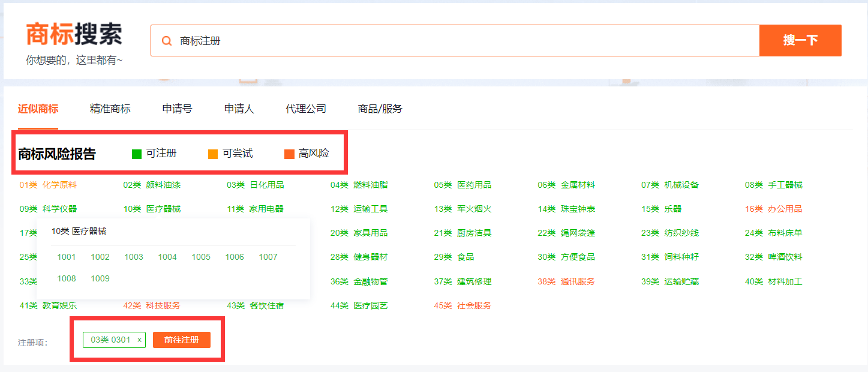Image resolution: width=868 pixels, height=372 pixels.
Task: Click the orange 高风险 legend swatch
Action: (289, 154)
